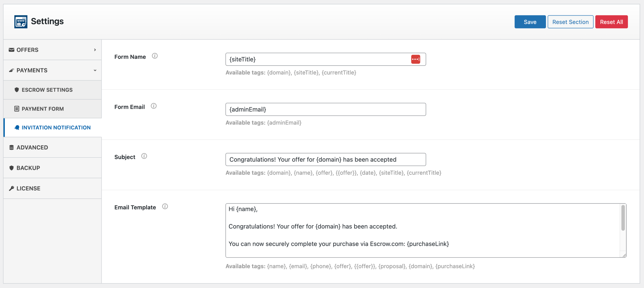Screen dimensions: 644x288
Task: Click the bell icon for Invitation Notification
Action: pyautogui.click(x=17, y=128)
